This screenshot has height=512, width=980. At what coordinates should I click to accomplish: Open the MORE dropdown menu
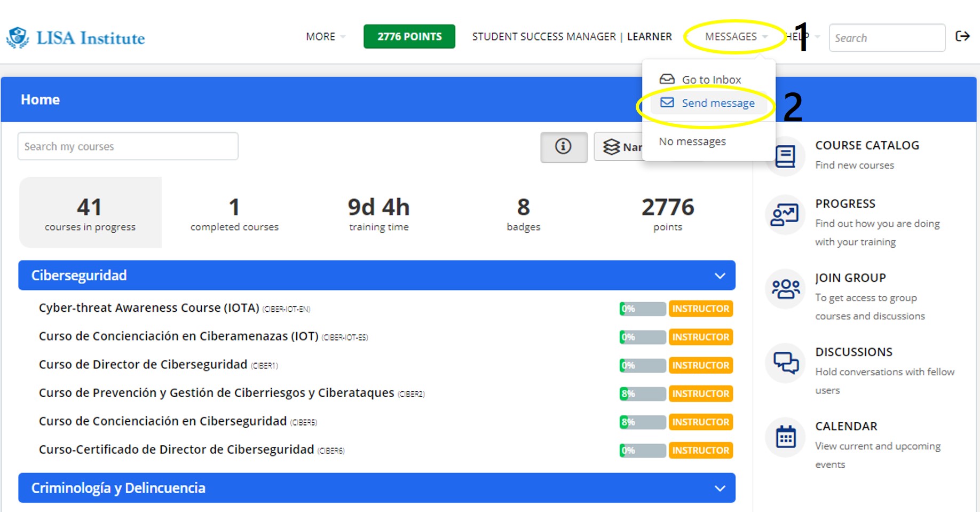click(x=325, y=37)
